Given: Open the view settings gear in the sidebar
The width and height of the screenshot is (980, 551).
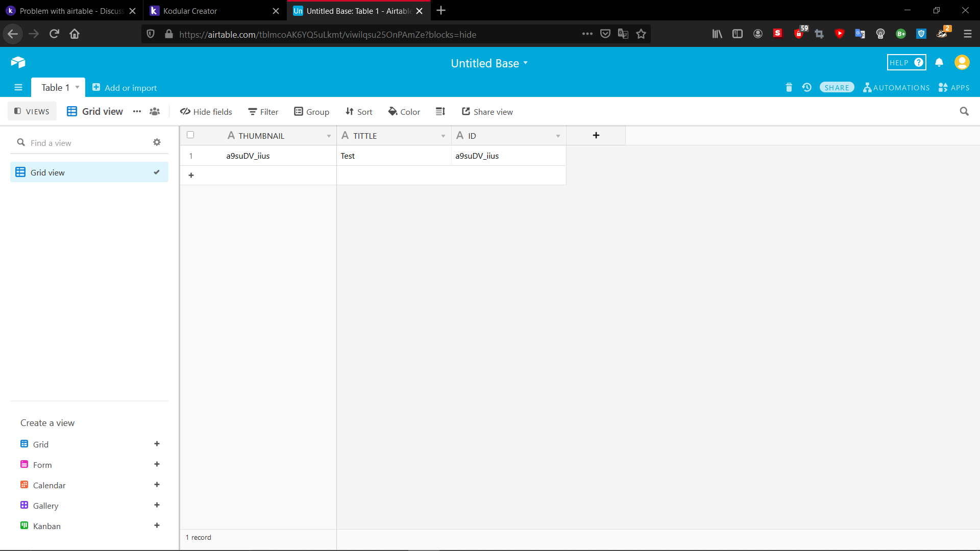Looking at the screenshot, I should pos(157,142).
